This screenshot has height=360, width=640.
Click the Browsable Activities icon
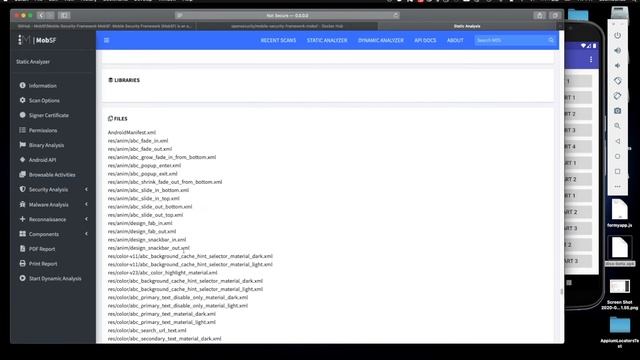22,174
